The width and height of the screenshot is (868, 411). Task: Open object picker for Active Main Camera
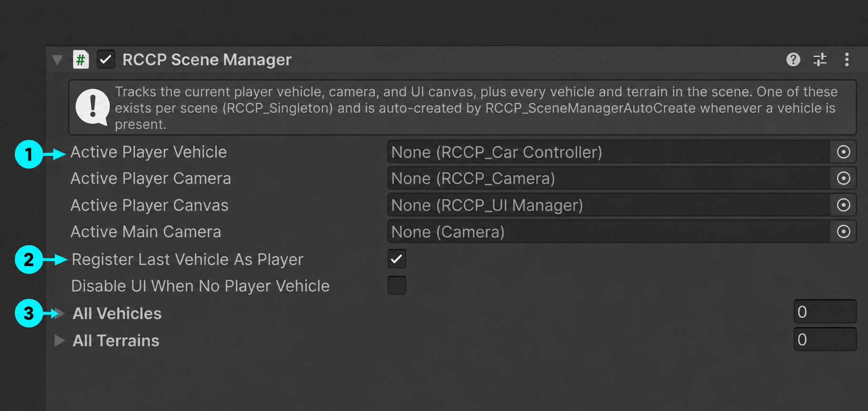pyautogui.click(x=843, y=231)
